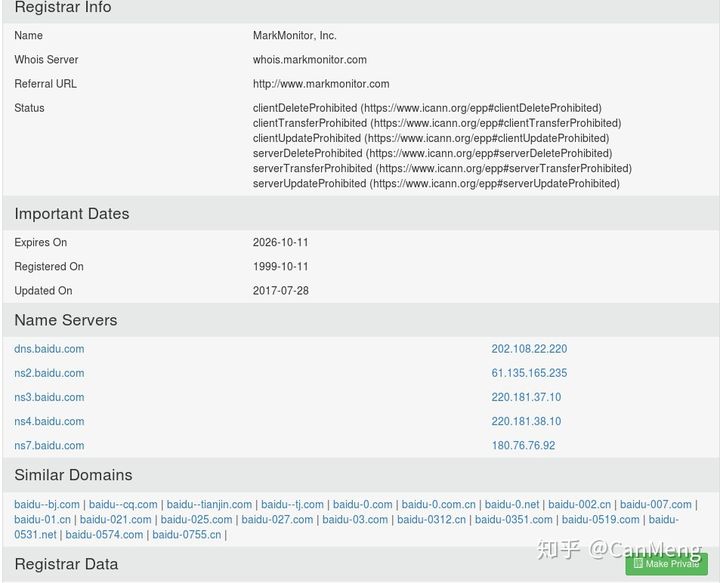Viewport: 720px width, 583px height.
Task: Open similar domain baidu-0351.com
Action: (x=513, y=520)
